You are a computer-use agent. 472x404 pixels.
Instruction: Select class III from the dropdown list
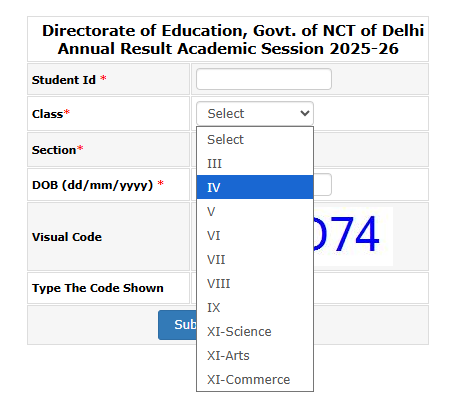coord(255,163)
